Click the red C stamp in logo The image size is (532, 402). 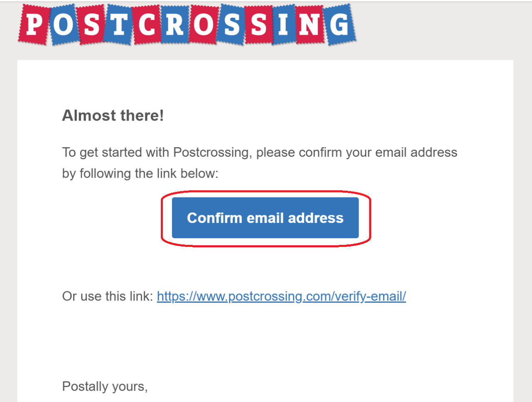[x=147, y=25]
